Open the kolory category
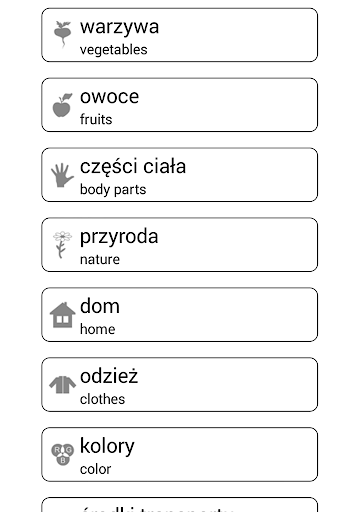This screenshot has width=360, height=512. (x=179, y=455)
